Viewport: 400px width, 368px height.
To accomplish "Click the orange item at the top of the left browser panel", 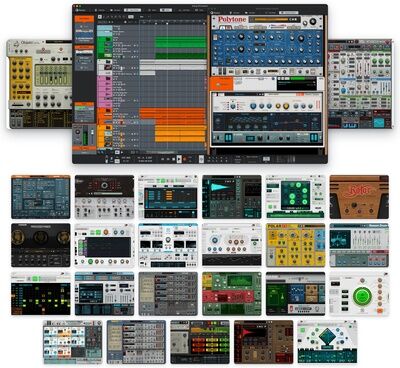I will [84, 19].
